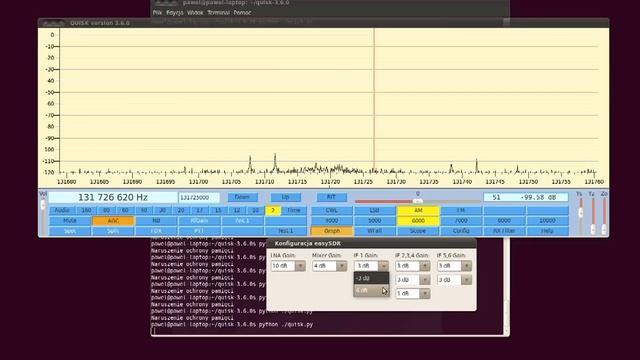This screenshot has height=360, width=640.
Task: Click the Test 1 button
Action: (x=286, y=231)
